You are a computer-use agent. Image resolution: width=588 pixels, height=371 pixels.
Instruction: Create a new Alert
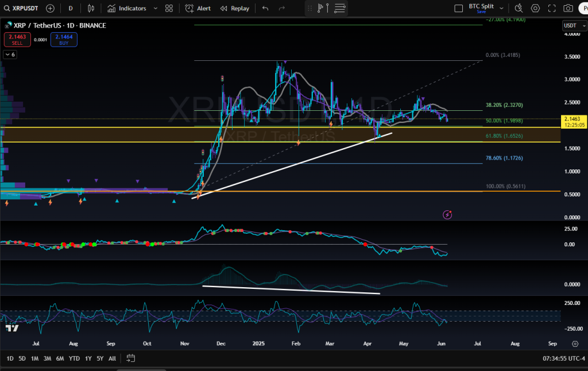coord(198,8)
